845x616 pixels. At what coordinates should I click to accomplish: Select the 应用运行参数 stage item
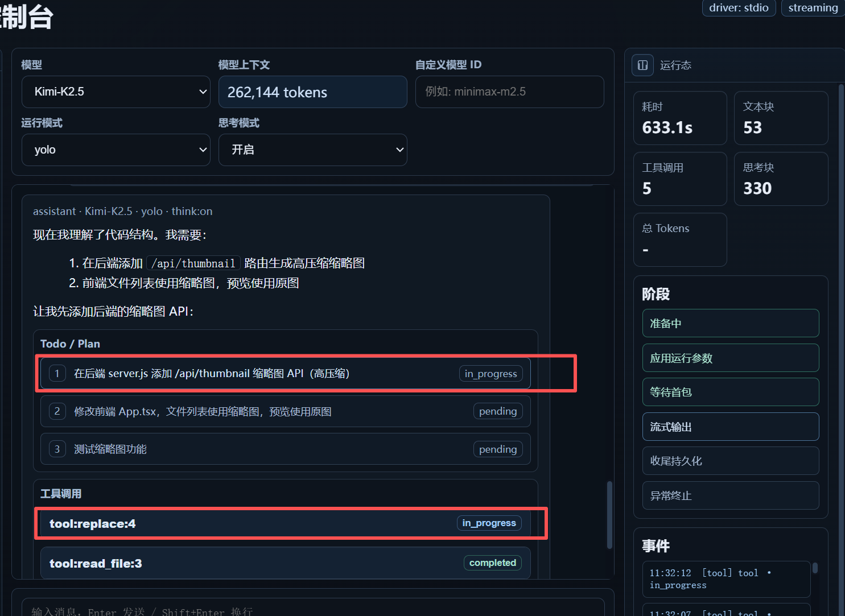730,358
